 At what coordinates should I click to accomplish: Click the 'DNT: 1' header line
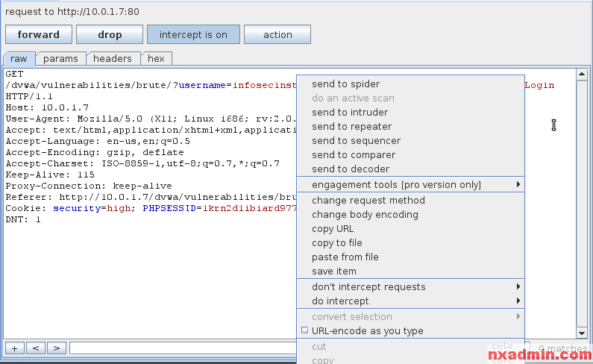pyautogui.click(x=23, y=219)
